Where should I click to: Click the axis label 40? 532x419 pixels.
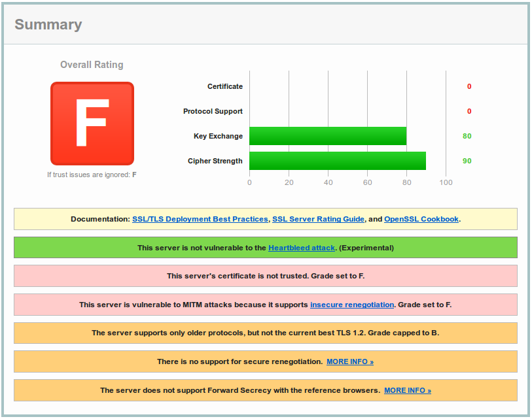click(328, 182)
